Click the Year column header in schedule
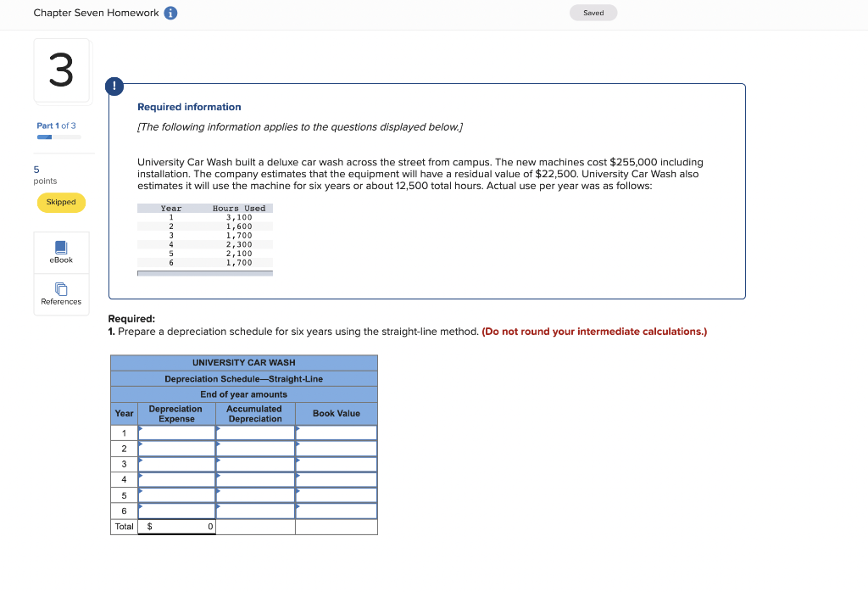Image resolution: width=868 pixels, height=592 pixels. [x=124, y=414]
